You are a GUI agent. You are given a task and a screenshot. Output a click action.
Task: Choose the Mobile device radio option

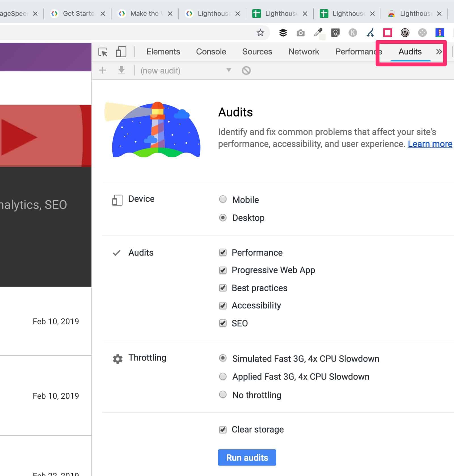click(223, 200)
